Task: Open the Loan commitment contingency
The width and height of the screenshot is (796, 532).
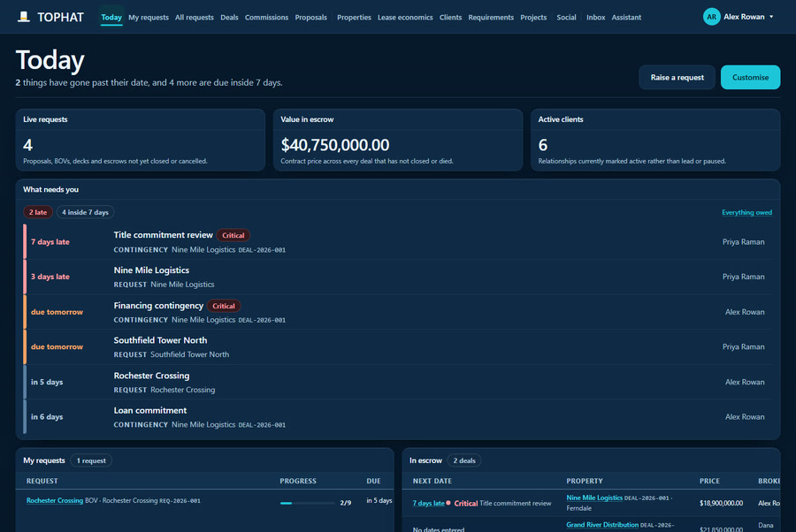Action: tap(399, 417)
